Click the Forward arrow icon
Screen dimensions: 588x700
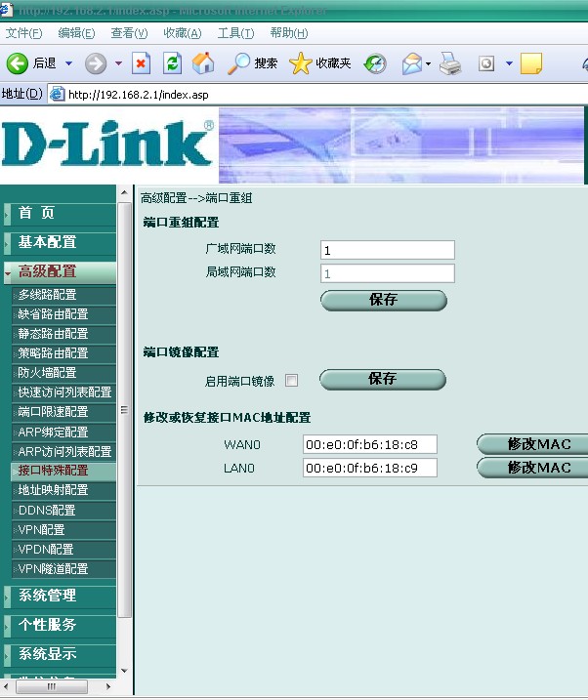click(96, 63)
